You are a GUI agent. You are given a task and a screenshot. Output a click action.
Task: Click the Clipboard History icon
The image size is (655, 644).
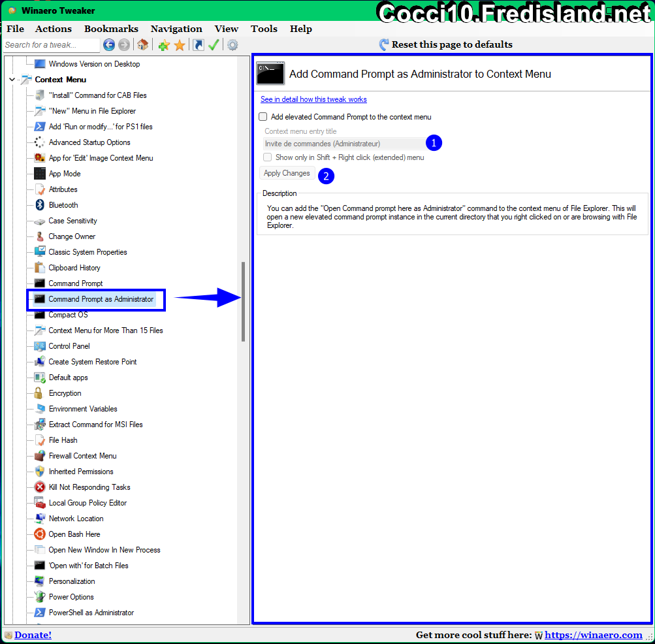tap(40, 268)
